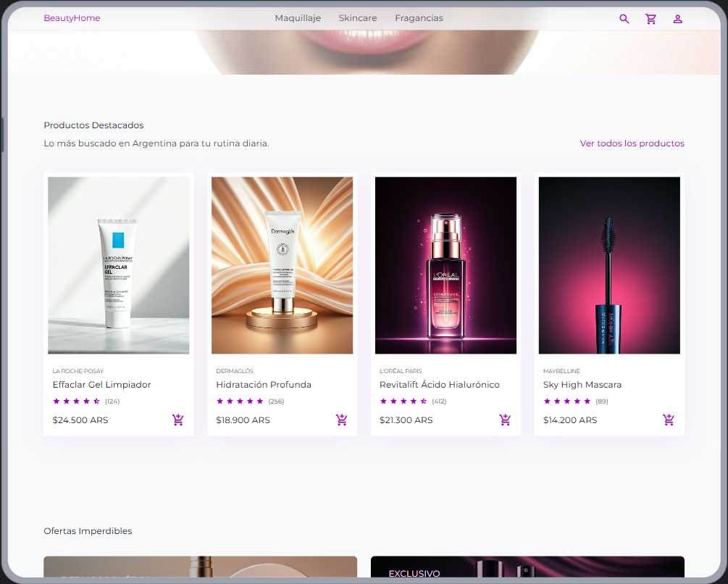
Task: Open the Sky High Mascara title
Action: pyautogui.click(x=582, y=384)
